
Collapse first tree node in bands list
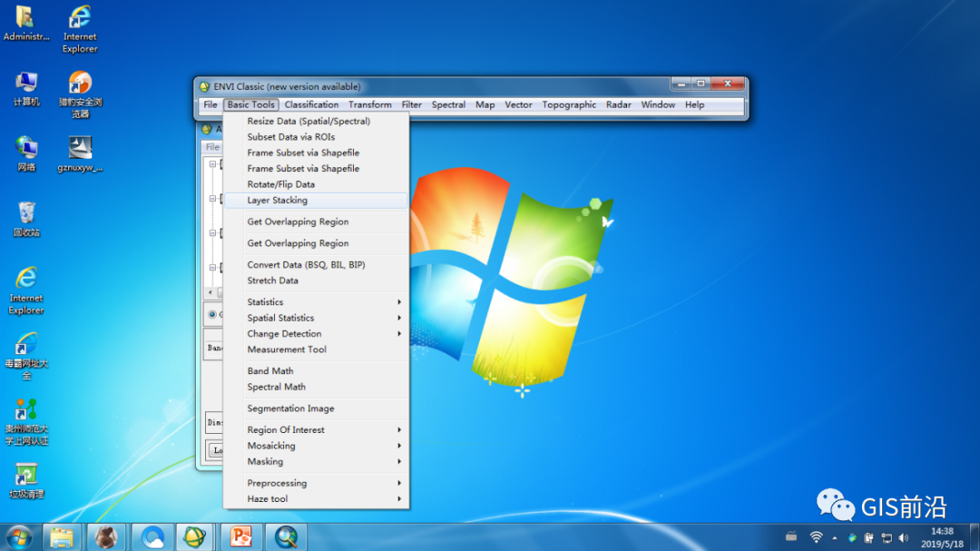click(212, 164)
